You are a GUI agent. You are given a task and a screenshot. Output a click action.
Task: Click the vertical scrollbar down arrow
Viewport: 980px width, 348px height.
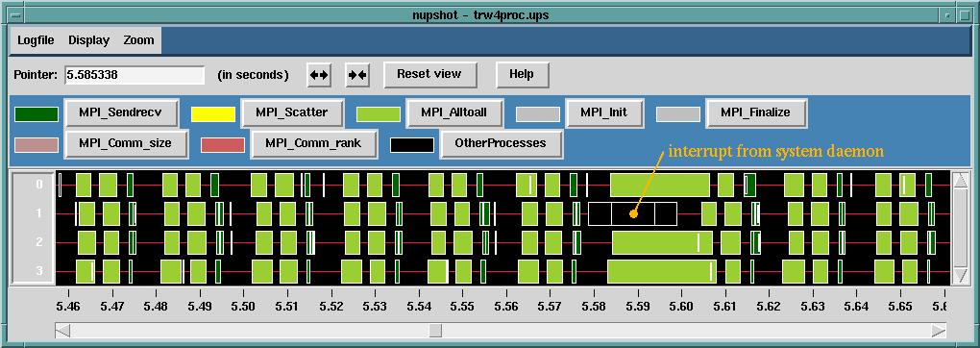pos(960,275)
